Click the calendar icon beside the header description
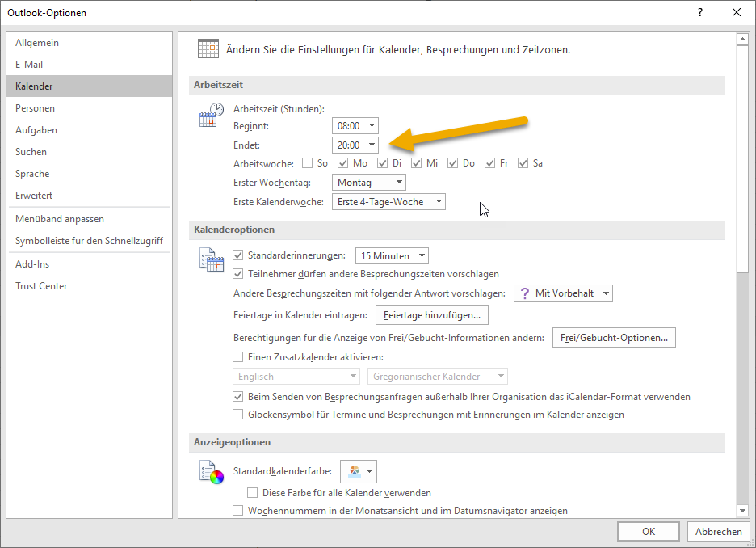 tap(208, 48)
